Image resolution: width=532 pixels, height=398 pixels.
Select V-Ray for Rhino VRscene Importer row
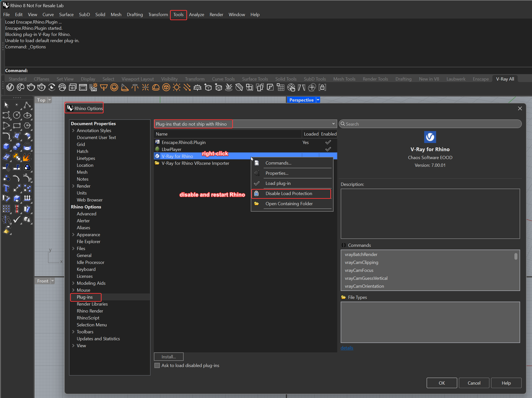coord(245,163)
